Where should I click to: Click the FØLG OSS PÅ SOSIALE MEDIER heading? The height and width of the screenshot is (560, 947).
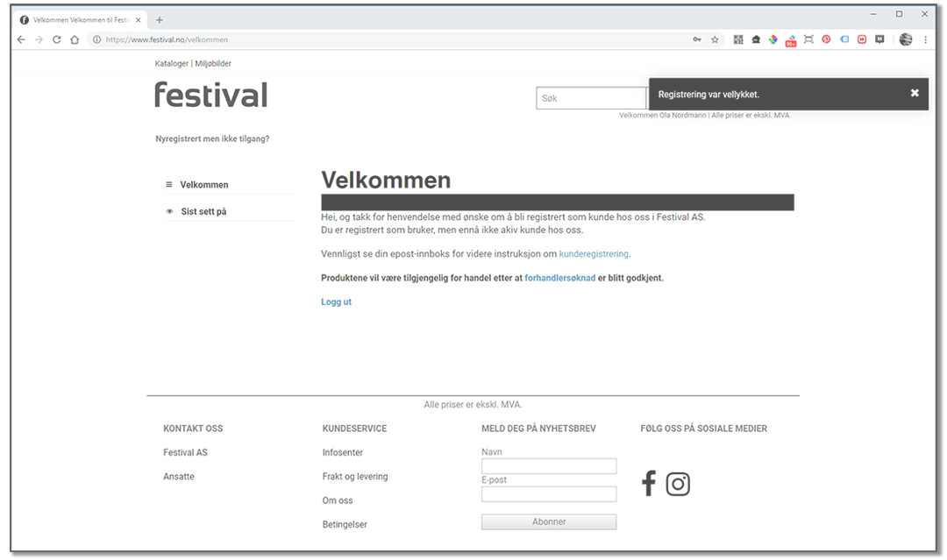click(703, 429)
